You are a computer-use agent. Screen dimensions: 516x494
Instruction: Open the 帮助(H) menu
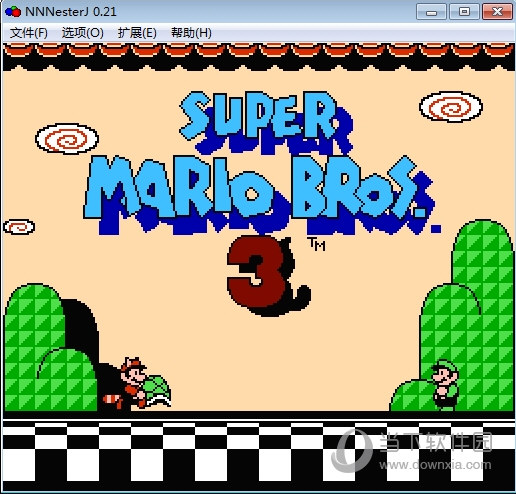pos(191,33)
